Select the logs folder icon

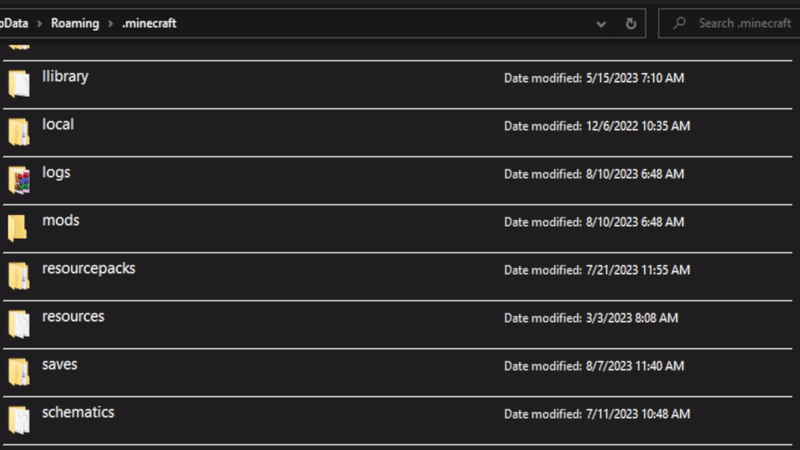tap(18, 180)
